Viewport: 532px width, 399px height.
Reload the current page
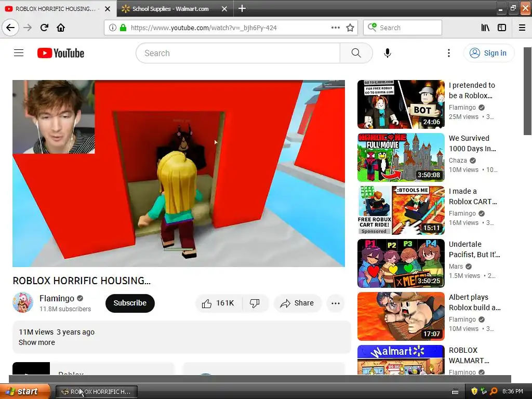coord(44,28)
